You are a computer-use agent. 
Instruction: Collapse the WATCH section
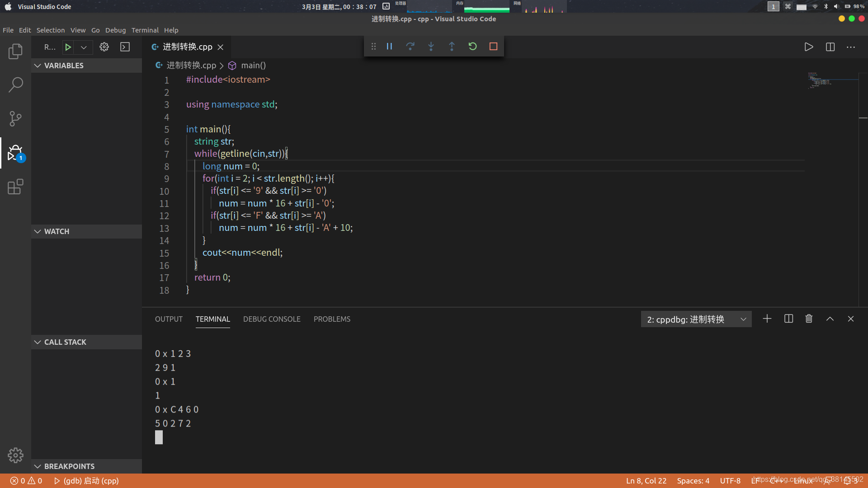[86, 231]
